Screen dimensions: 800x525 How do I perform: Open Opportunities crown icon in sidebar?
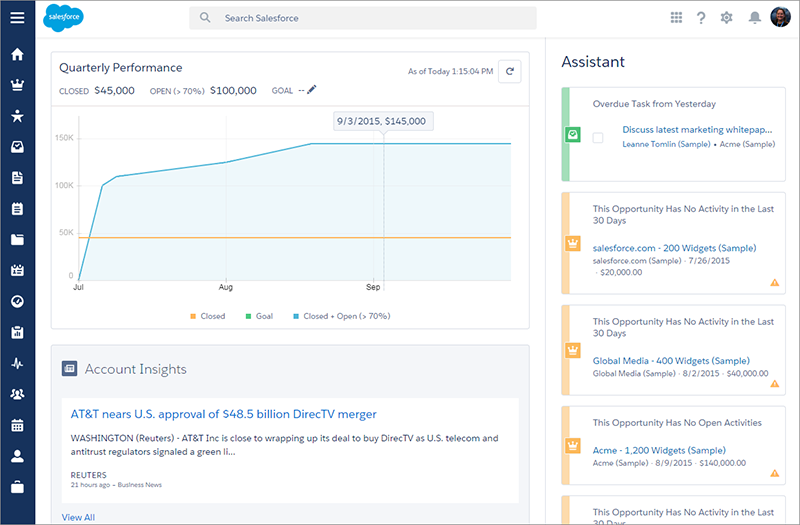tap(17, 85)
